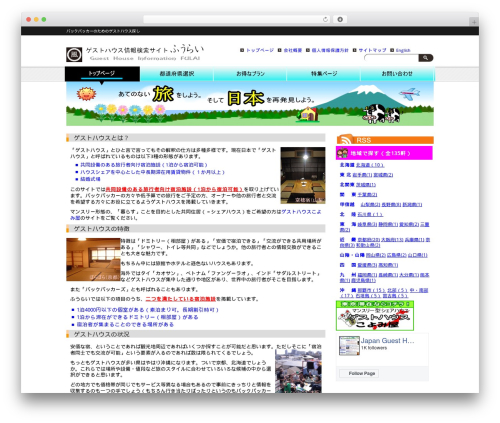Open the サイトマップ header link

372,50
